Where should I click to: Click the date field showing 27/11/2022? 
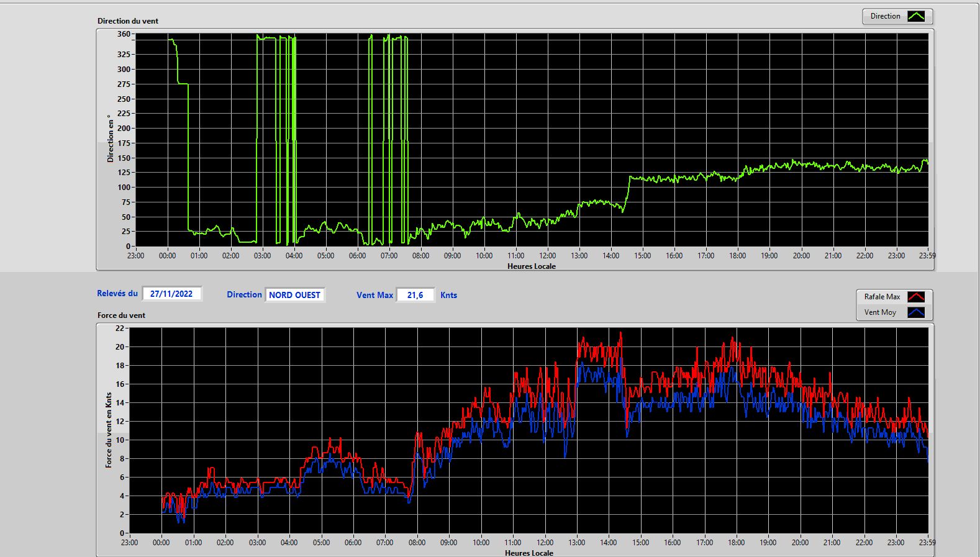click(x=172, y=294)
